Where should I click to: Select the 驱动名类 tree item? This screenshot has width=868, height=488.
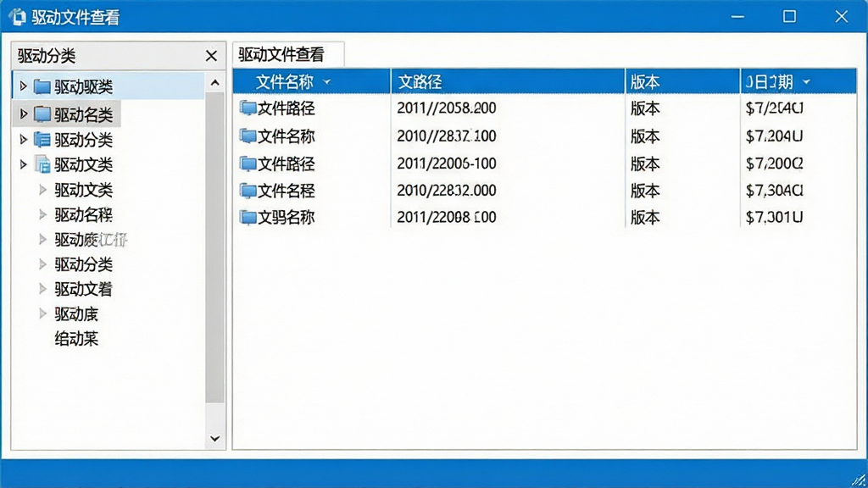click(x=66, y=114)
